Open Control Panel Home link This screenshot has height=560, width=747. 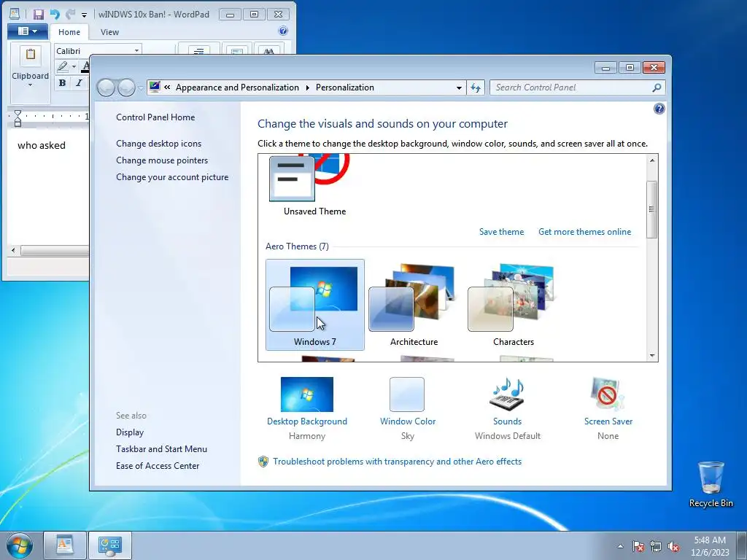(155, 117)
